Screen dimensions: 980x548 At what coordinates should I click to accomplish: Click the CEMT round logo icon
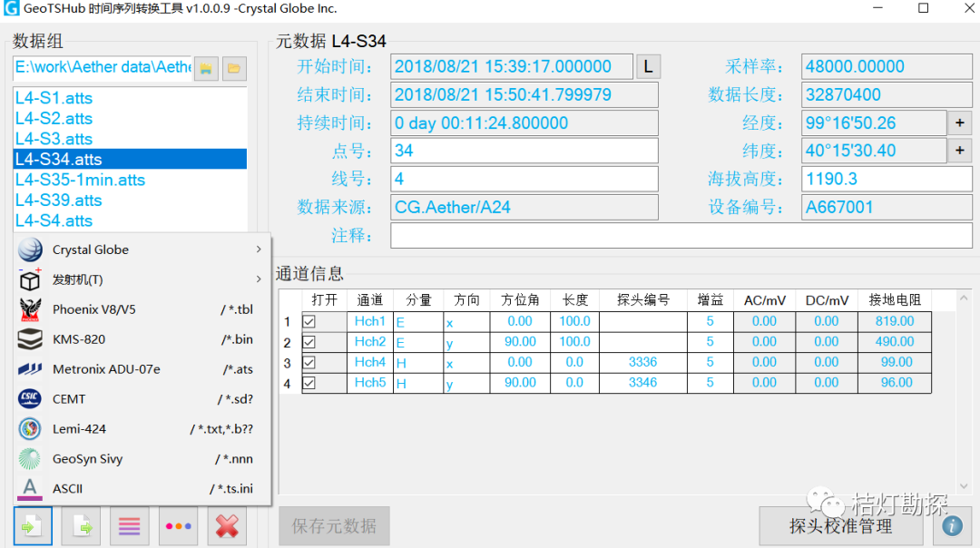[x=30, y=398]
